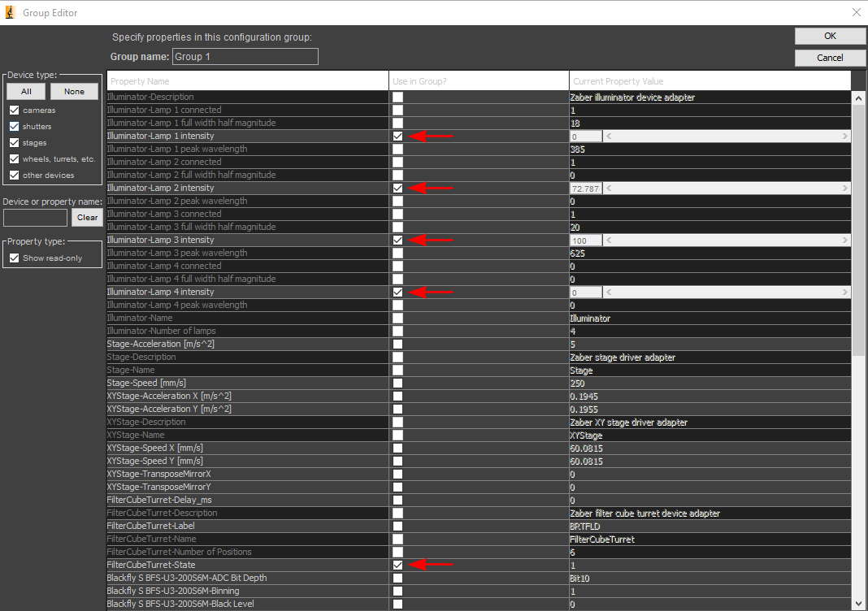Uncheck the cameras device type checkbox
868x611 pixels.
(x=15, y=110)
